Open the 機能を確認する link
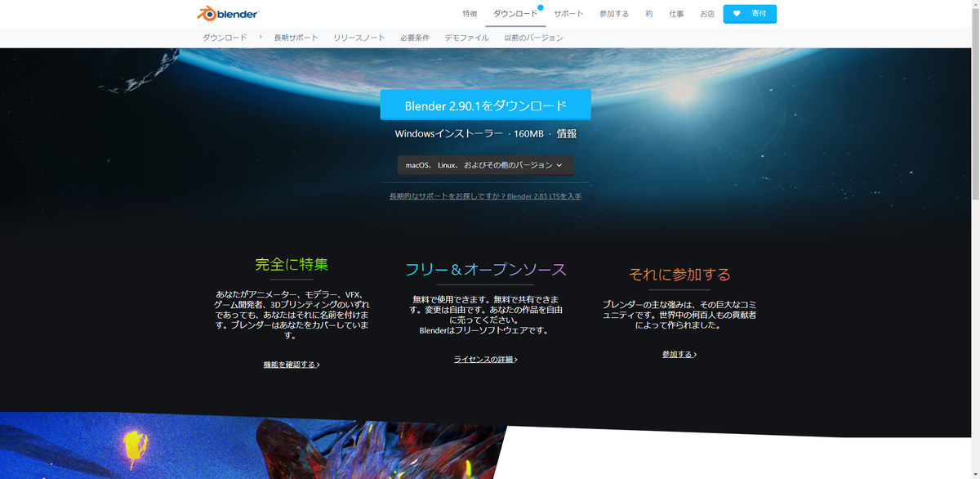The height and width of the screenshot is (479, 980). [292, 365]
